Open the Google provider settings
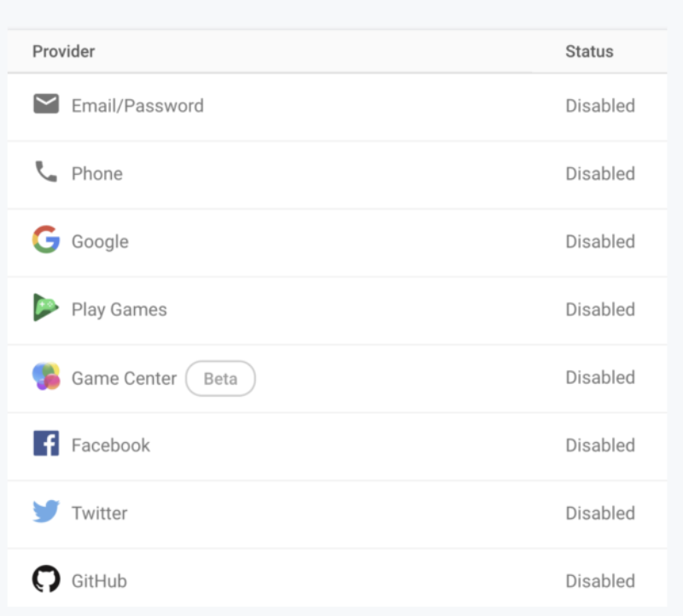The width and height of the screenshot is (683, 616). pyautogui.click(x=100, y=241)
